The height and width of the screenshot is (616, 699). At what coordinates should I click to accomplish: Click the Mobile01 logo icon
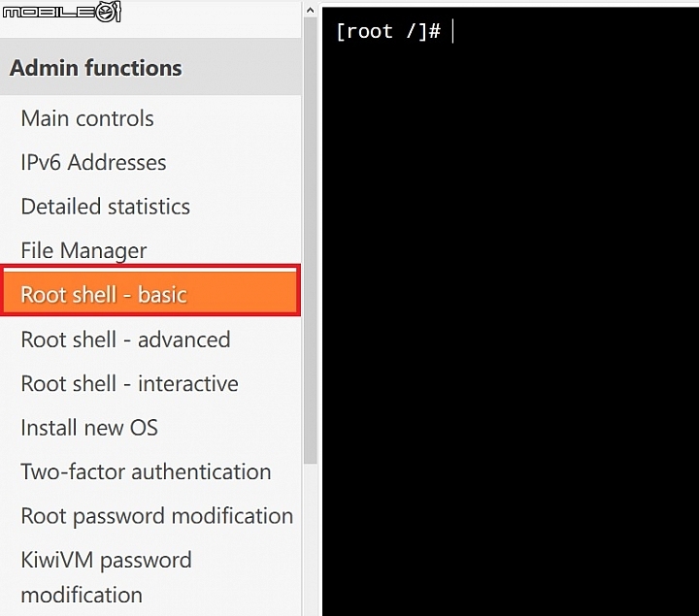[61, 12]
